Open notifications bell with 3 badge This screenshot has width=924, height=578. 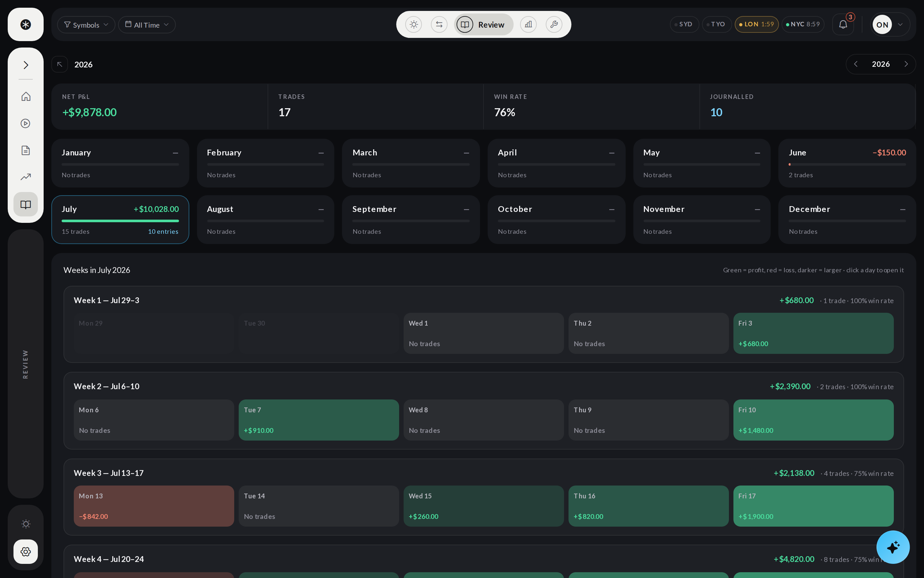[843, 24]
